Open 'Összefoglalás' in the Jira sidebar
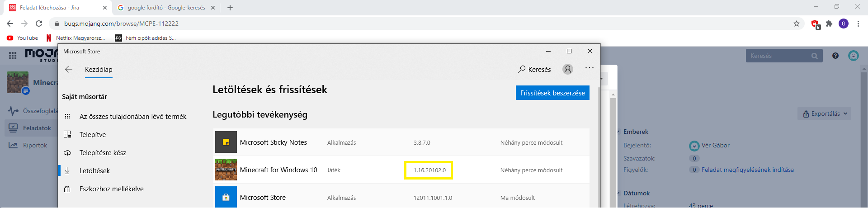 click(33, 111)
